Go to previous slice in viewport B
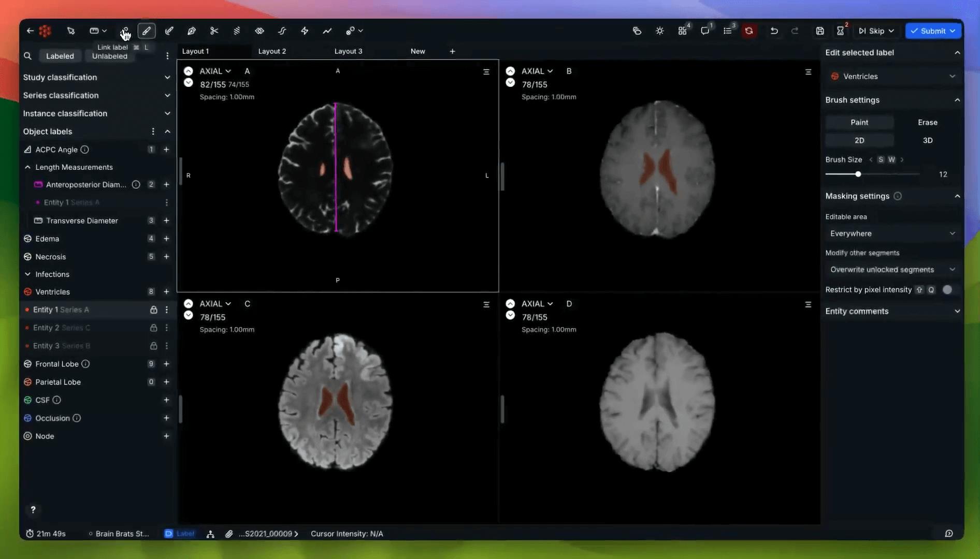The image size is (980, 559). (x=510, y=71)
